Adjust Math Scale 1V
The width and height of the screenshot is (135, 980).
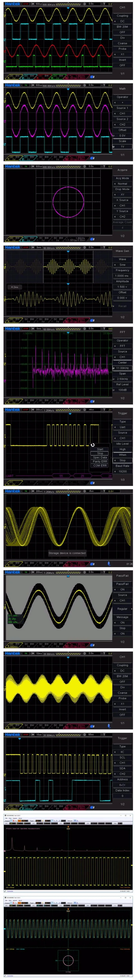122,146
